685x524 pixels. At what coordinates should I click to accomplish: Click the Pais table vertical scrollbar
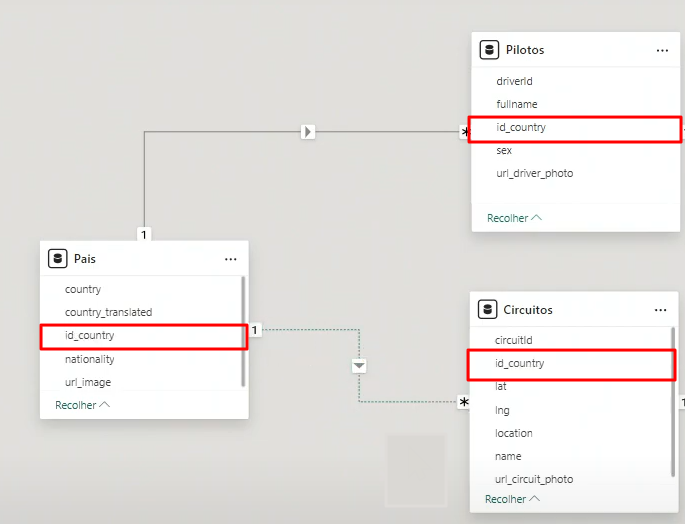243,330
